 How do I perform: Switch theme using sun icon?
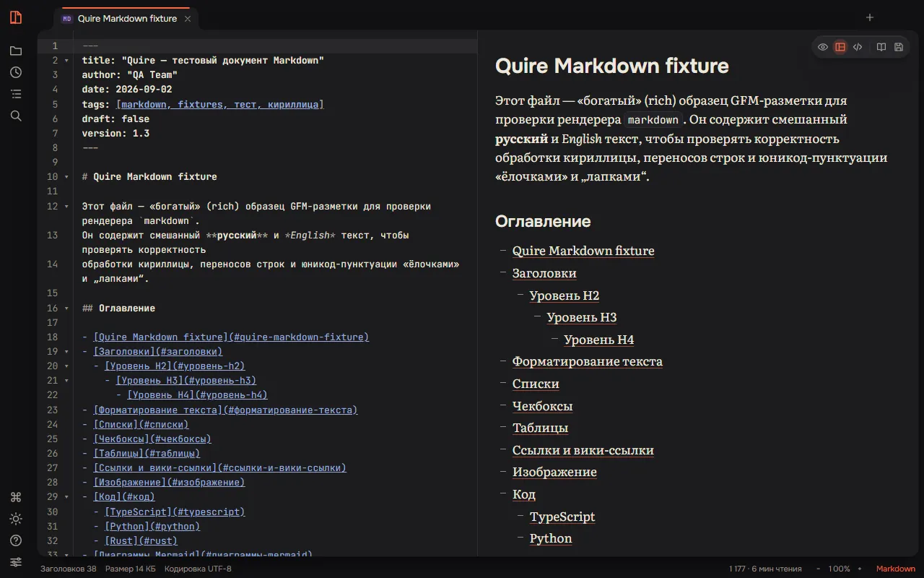point(16,519)
